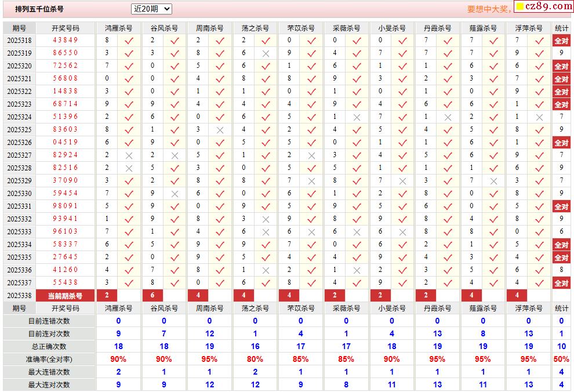Click the 50% all-correct rate value

561,359
